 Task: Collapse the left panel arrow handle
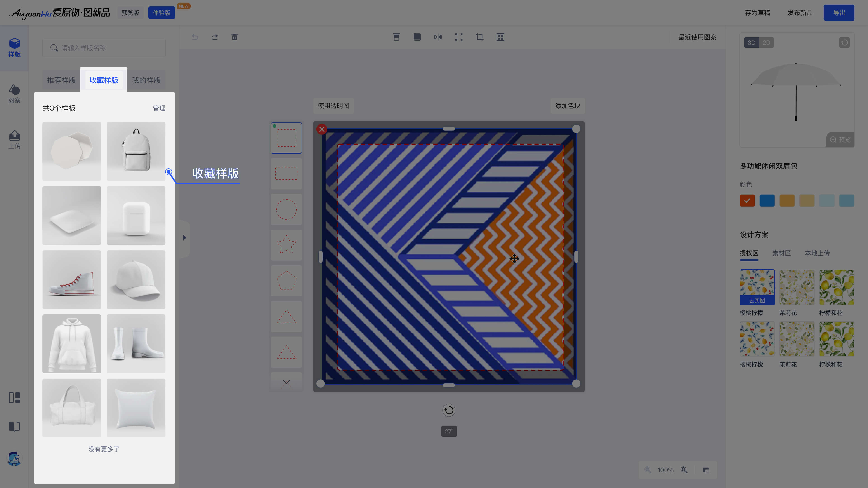(184, 238)
